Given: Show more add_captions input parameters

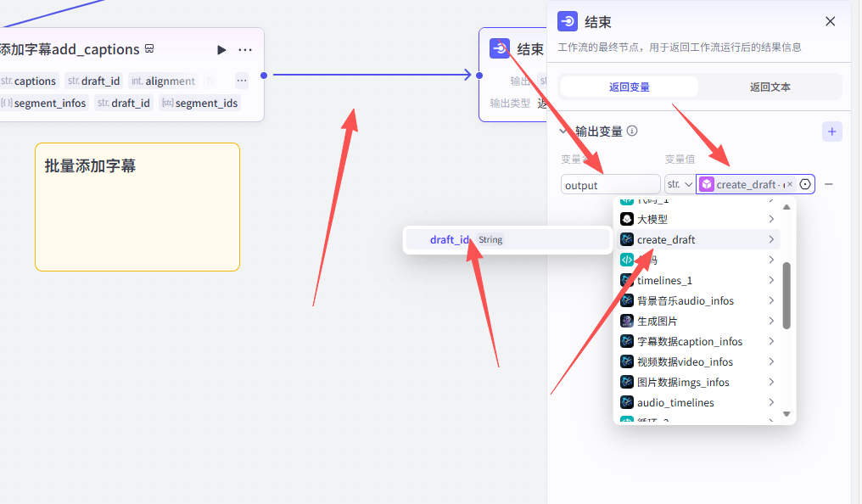Looking at the screenshot, I should 242,81.
